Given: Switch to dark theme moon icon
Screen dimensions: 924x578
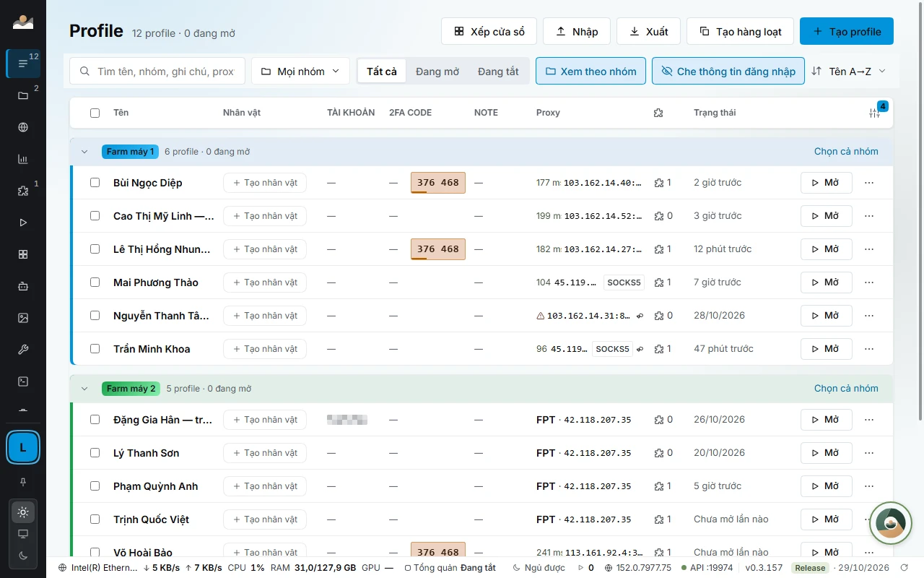Looking at the screenshot, I should (x=23, y=555).
